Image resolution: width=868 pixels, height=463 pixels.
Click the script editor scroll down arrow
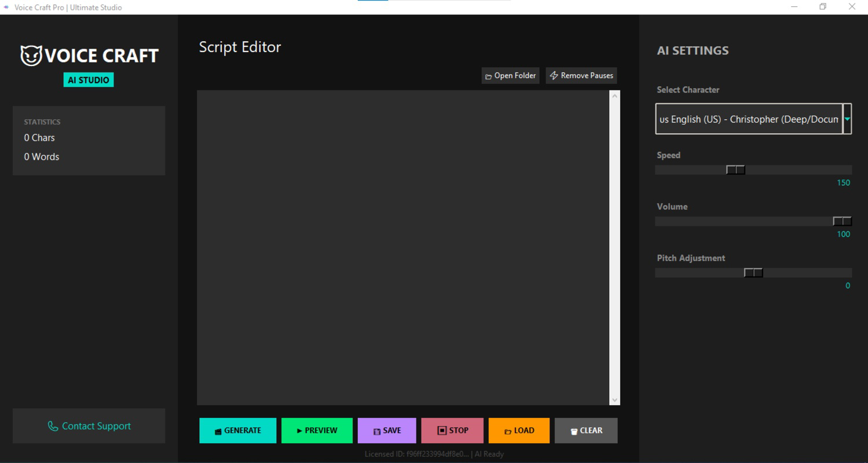coord(615,399)
